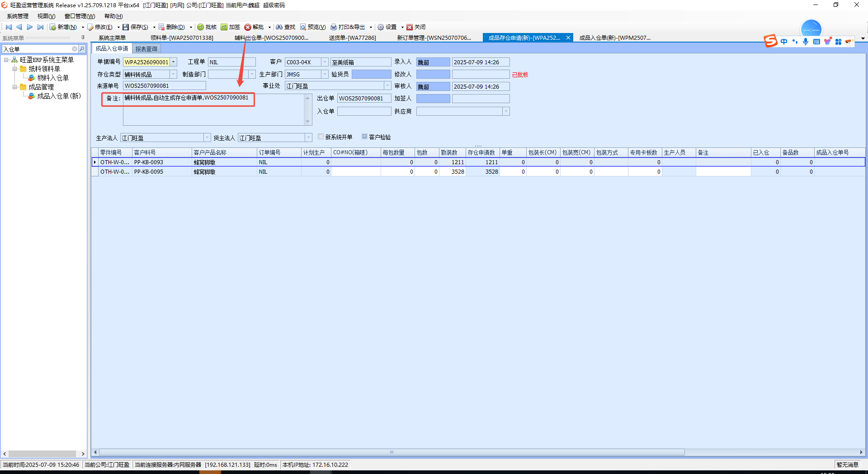Click the 新增(N) toolbar button

tap(63, 27)
